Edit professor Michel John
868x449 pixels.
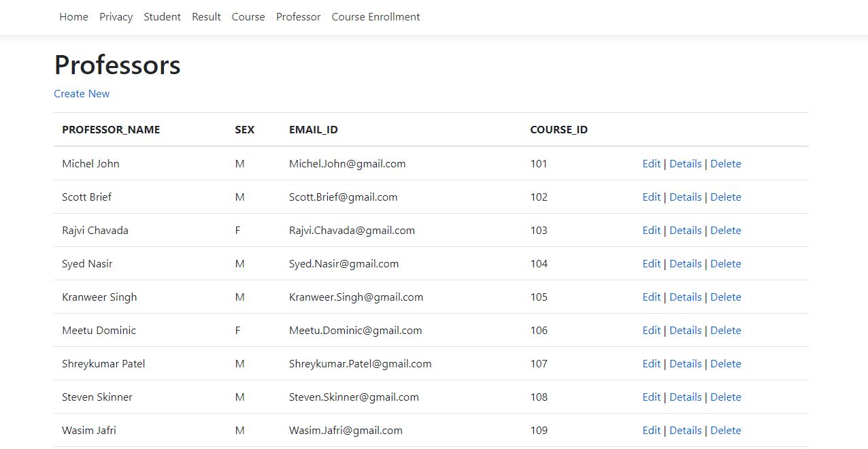tap(651, 163)
